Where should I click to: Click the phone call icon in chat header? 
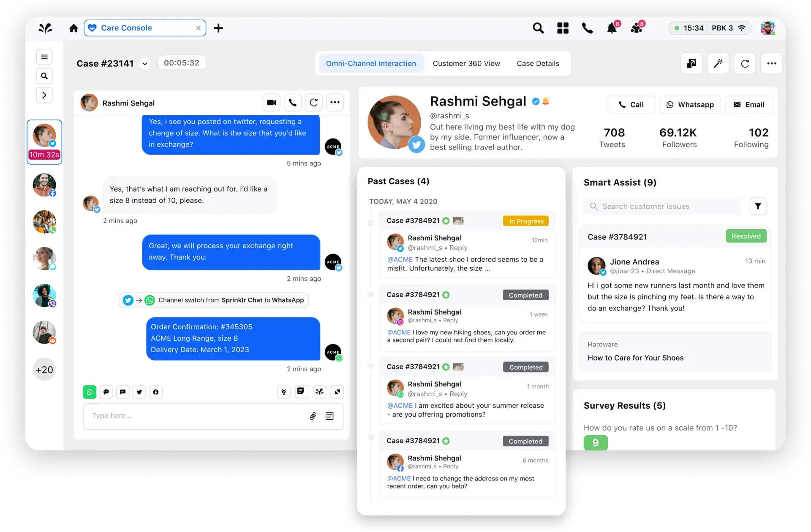pos(293,102)
